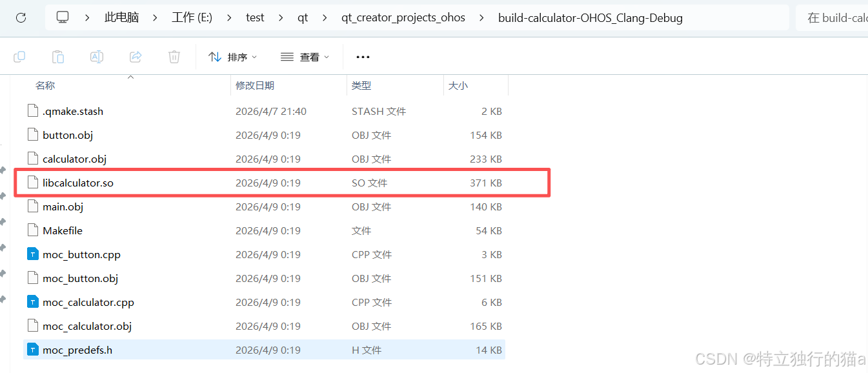Go to 工作 (E:) drive in breadcrumb

[x=192, y=17]
